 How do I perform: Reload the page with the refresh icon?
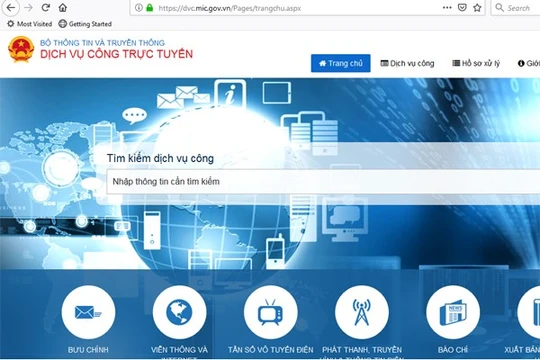(x=46, y=8)
